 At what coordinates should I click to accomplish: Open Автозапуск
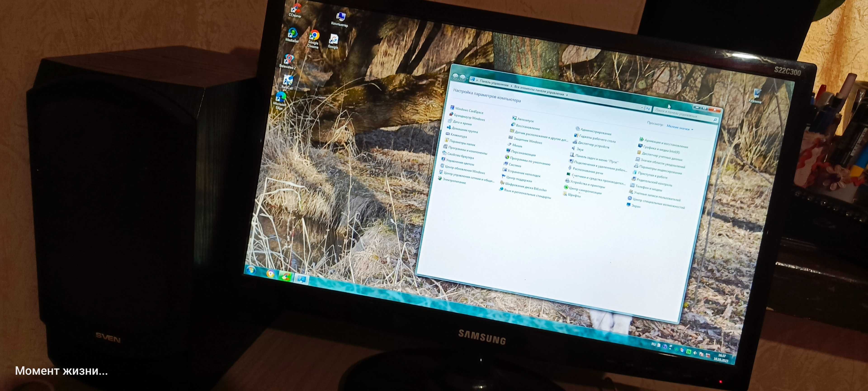pos(523,119)
